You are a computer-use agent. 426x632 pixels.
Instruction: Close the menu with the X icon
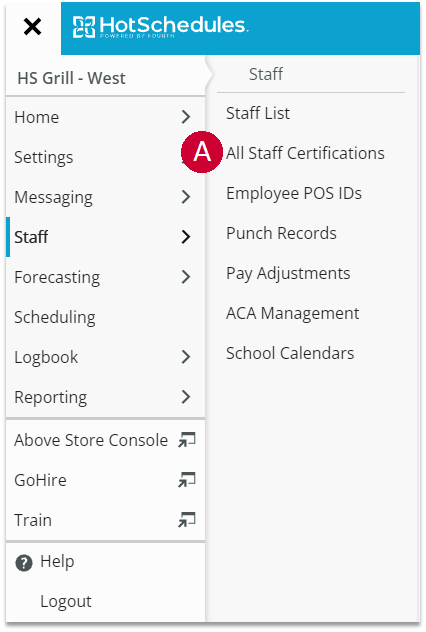tap(32, 27)
